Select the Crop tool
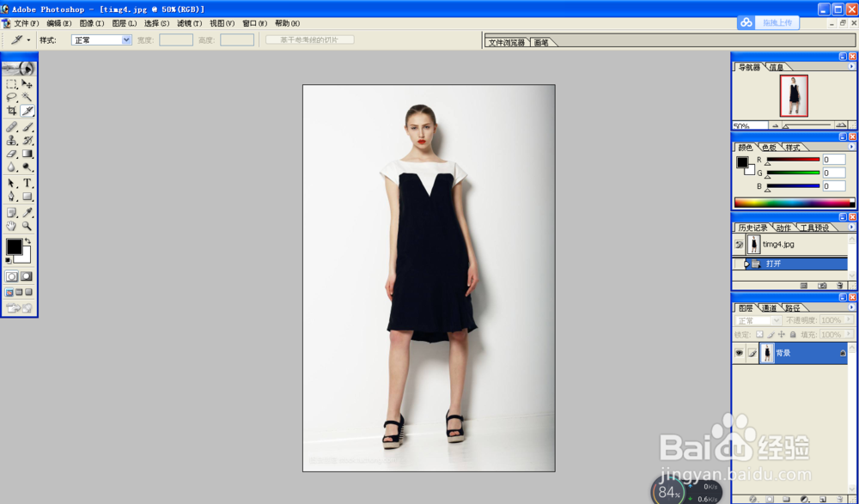Viewport: 859px width, 504px height. [11, 111]
